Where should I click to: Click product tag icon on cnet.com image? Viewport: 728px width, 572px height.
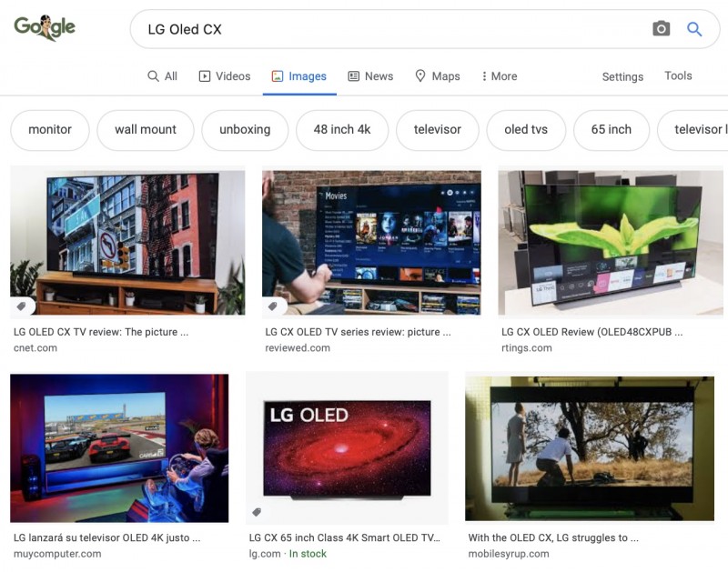click(23, 306)
